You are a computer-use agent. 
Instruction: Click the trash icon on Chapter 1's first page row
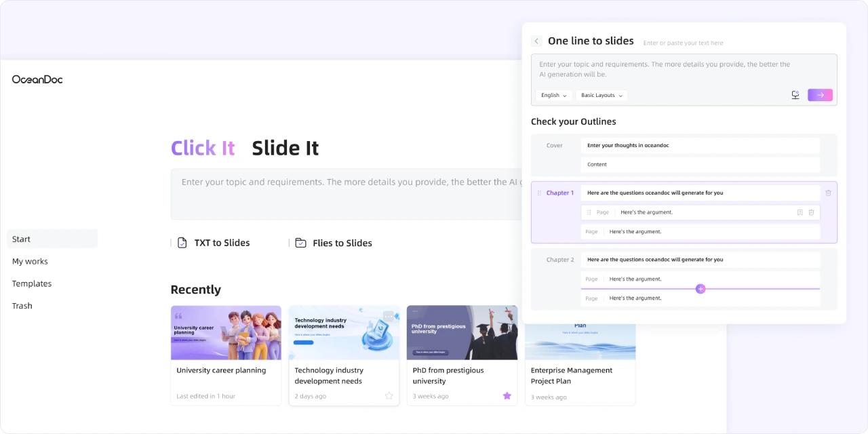click(811, 212)
